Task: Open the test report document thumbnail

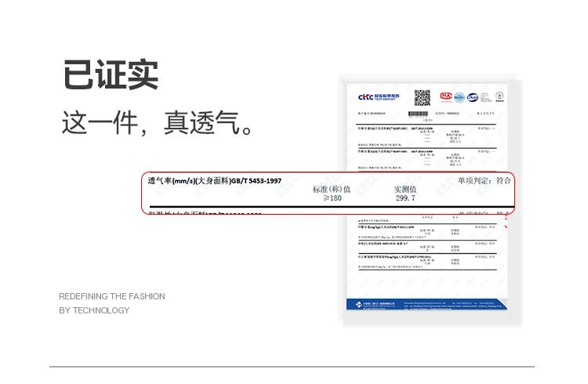Action: tap(426, 196)
